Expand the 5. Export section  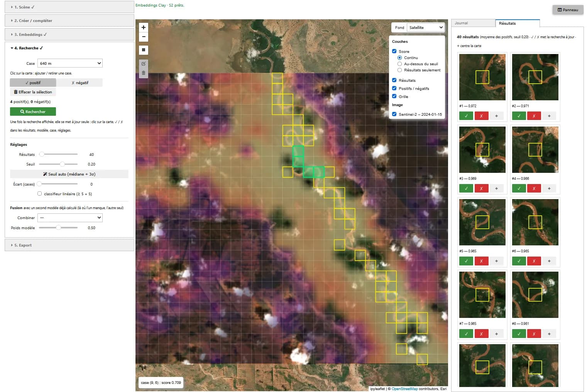pyautogui.click(x=69, y=245)
